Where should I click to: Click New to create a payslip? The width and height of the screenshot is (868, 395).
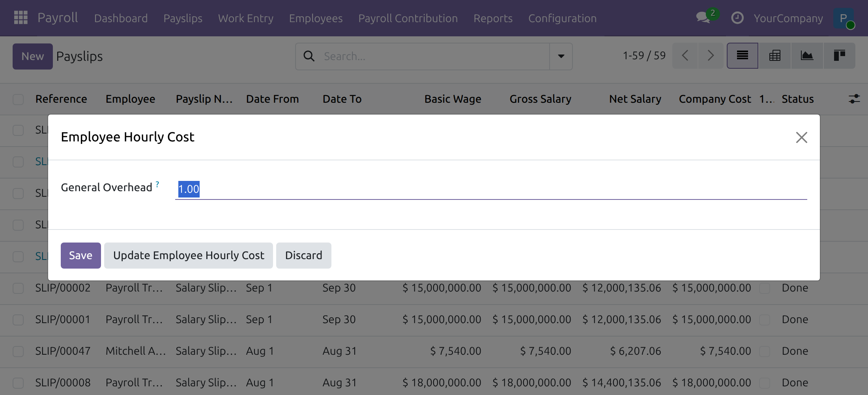(33, 56)
